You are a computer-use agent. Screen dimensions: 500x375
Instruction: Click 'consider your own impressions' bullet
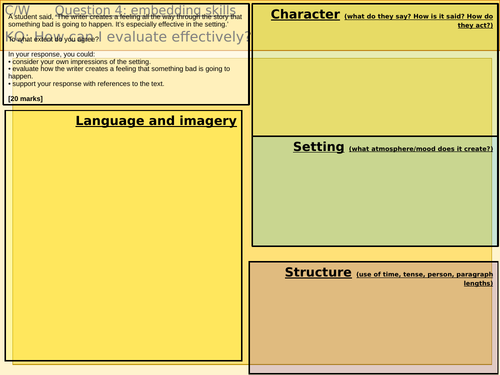click(80, 62)
